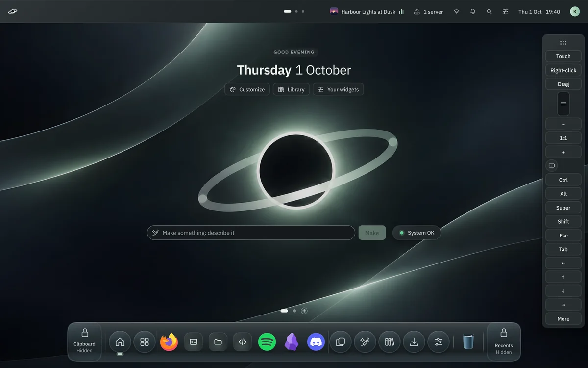Viewport: 588px width, 368px height.
Task: Open Your widgets button
Action: point(339,89)
